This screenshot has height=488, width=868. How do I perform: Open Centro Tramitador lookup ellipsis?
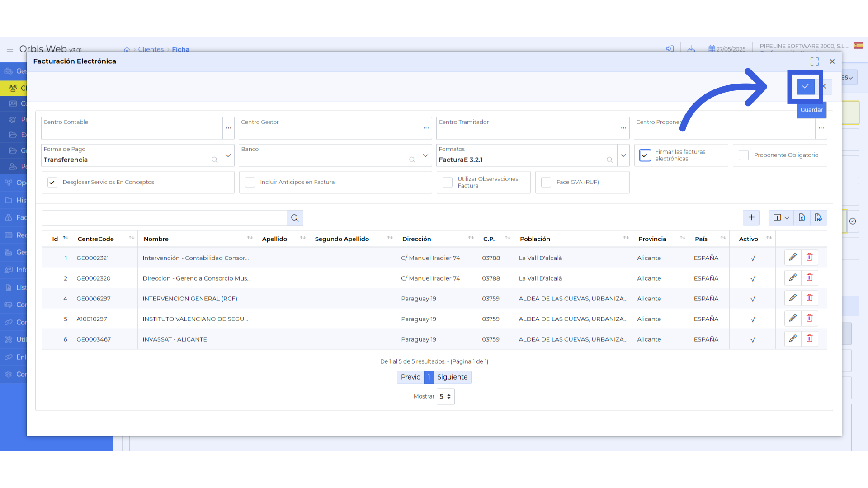pyautogui.click(x=623, y=128)
